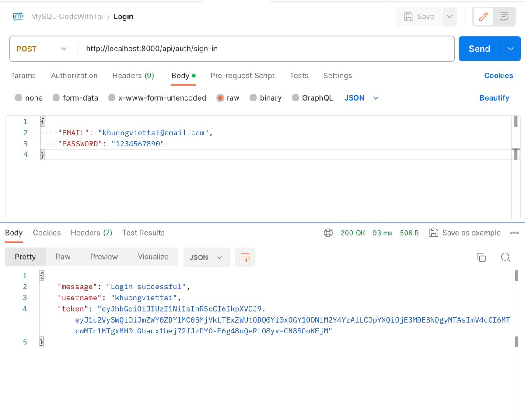Click the request URL field
This screenshot has width=525, height=420.
tap(266, 49)
